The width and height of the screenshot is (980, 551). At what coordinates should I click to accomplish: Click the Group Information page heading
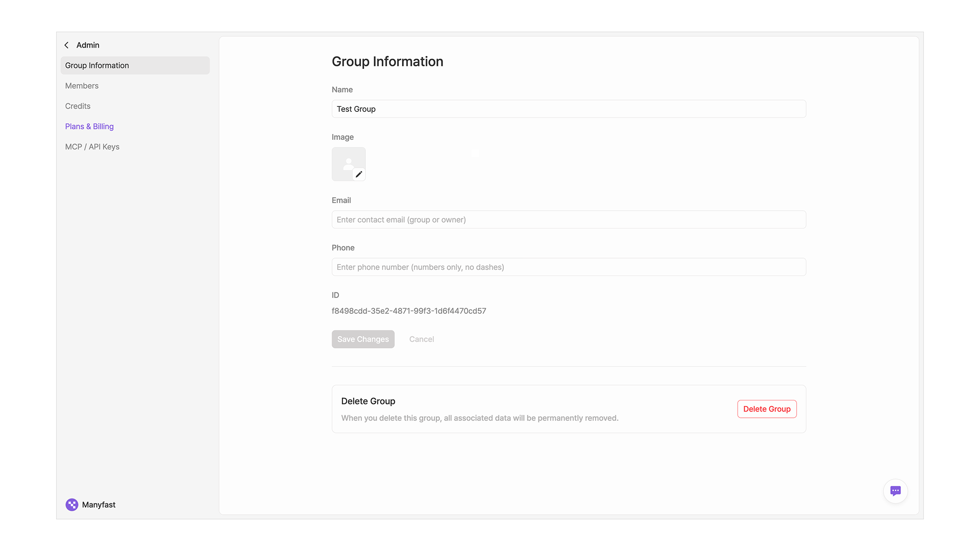point(387,62)
